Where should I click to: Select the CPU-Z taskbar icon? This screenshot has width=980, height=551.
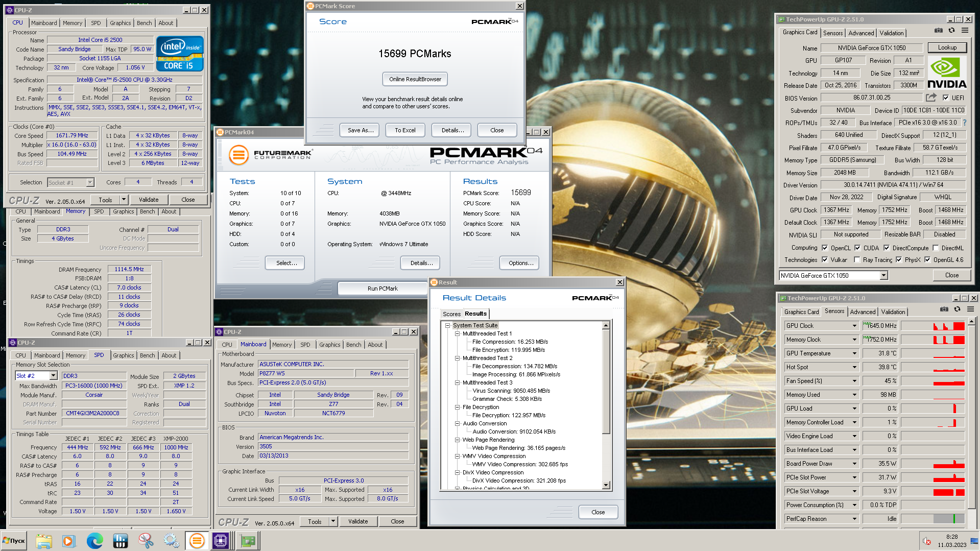[x=221, y=540]
